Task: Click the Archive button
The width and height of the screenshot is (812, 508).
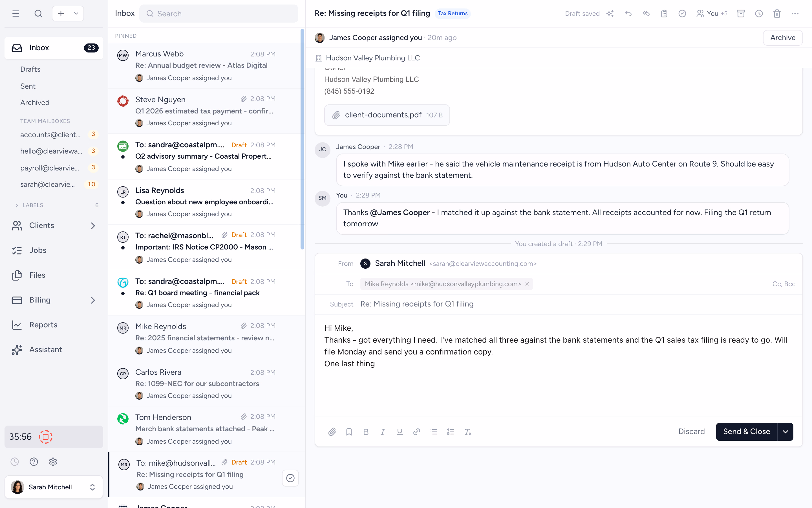Action: click(x=782, y=38)
